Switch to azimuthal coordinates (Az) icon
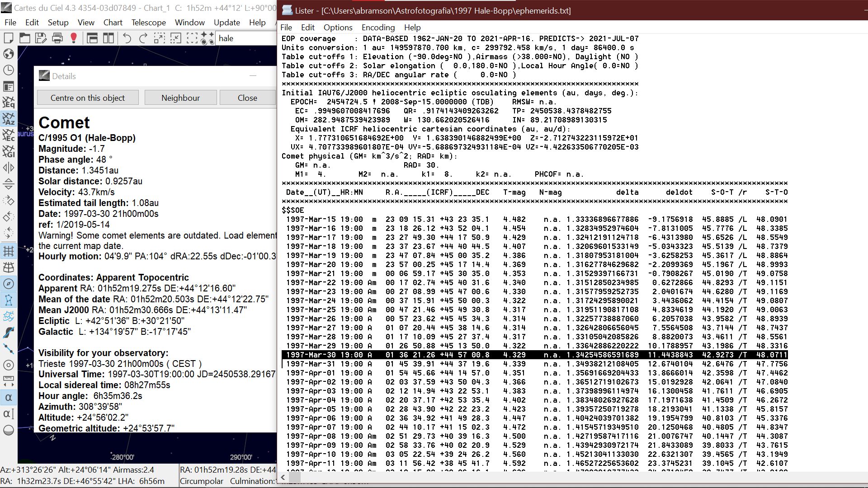868x488 pixels. [9, 119]
